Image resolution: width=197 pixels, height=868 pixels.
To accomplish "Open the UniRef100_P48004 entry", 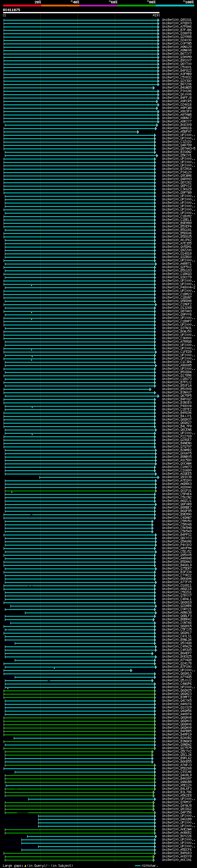I will point(176,406).
